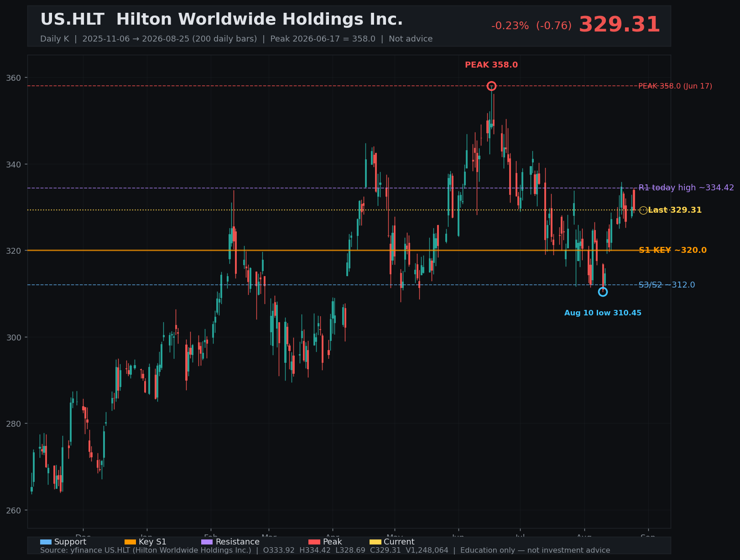
Task: Click the 'Last 329.31' label
Action: (675, 210)
